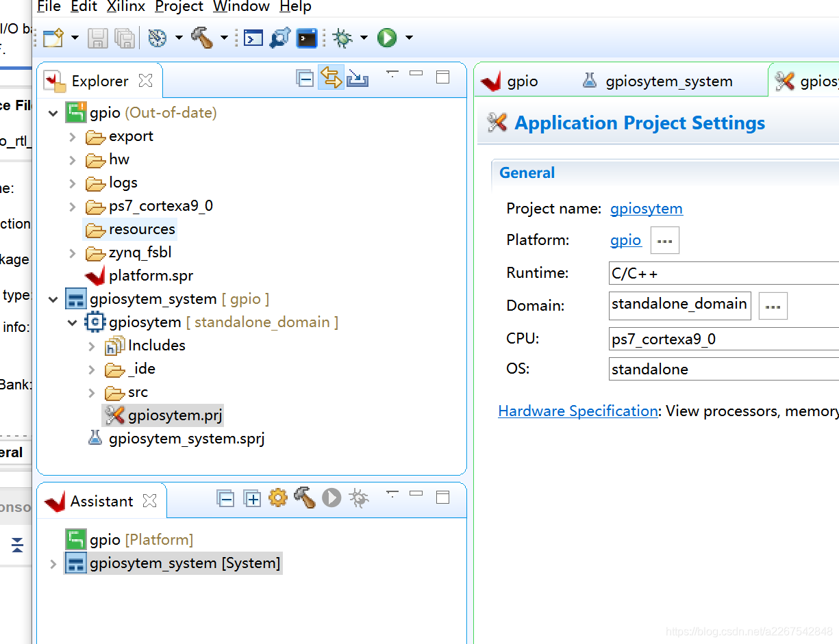Open Assistant settings gear icon
The height and width of the screenshot is (644, 839).
click(277, 498)
